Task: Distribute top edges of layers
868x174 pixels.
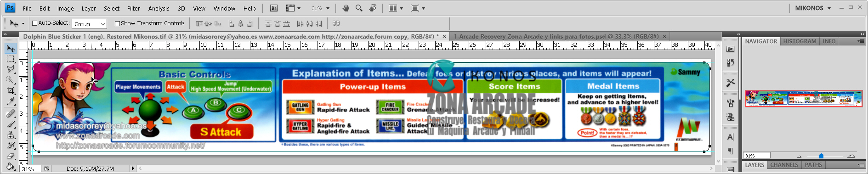Action: [x=268, y=23]
